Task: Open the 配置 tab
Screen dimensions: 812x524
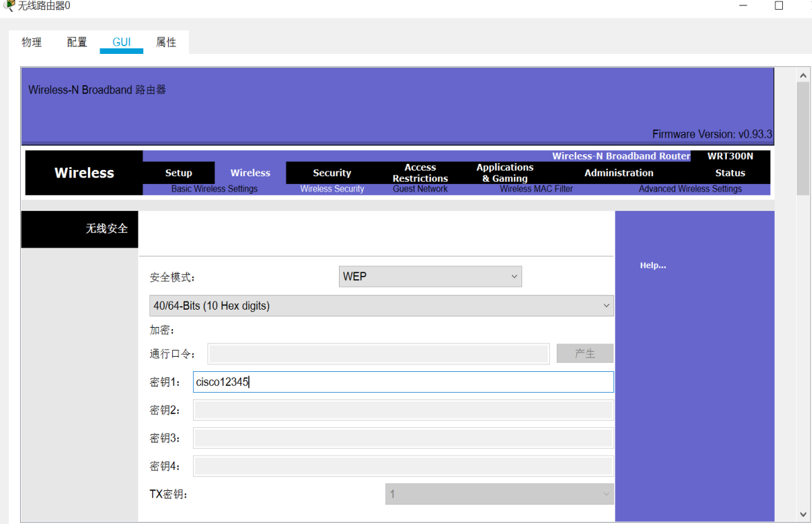Action: click(77, 42)
